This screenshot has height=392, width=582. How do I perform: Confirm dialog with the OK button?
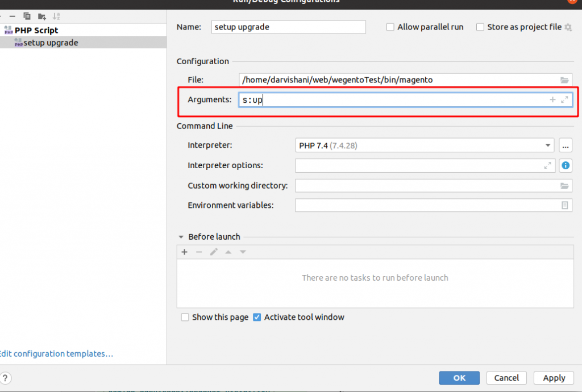coord(459,378)
